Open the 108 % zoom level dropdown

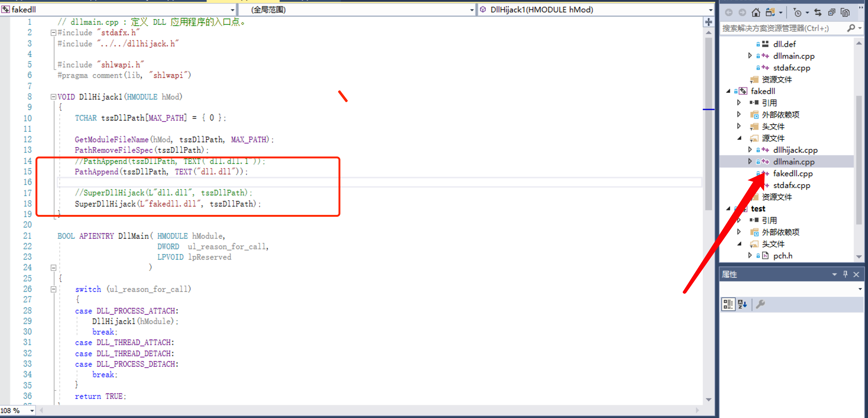click(x=32, y=411)
